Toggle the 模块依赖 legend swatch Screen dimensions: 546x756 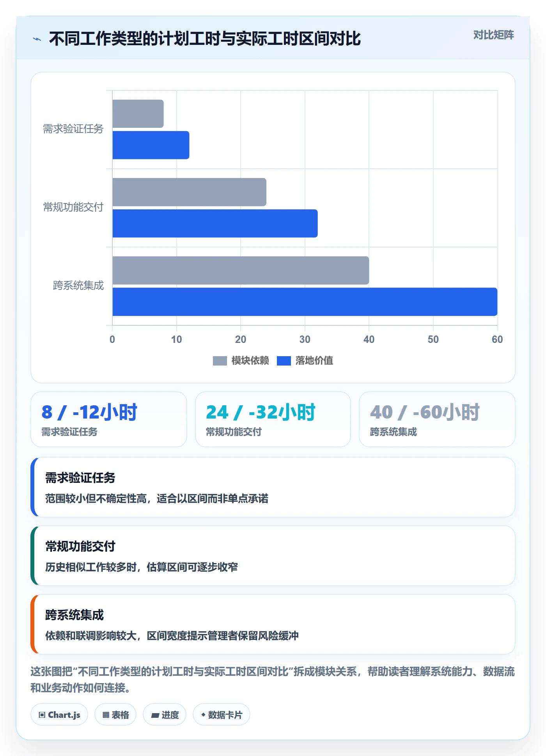(x=220, y=361)
